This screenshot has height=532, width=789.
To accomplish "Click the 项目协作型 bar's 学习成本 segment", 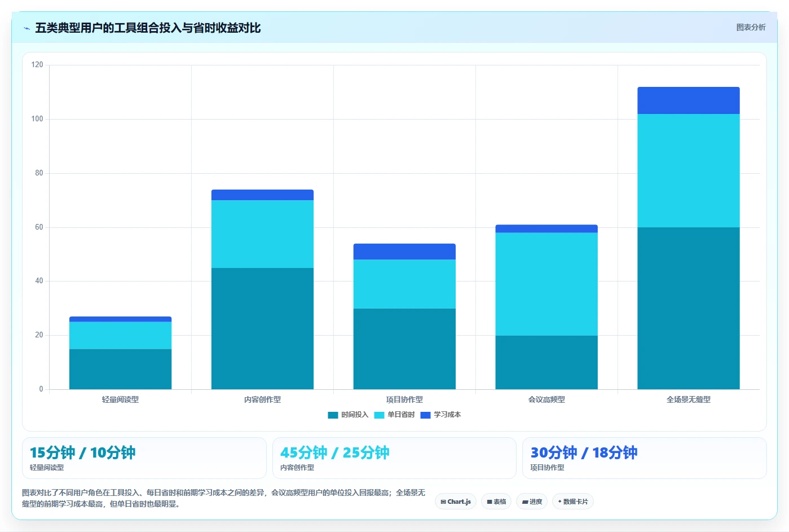I will pos(404,252).
